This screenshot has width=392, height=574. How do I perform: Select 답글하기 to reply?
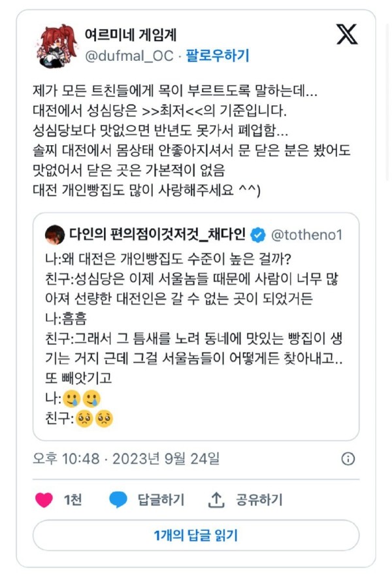[x=161, y=500]
